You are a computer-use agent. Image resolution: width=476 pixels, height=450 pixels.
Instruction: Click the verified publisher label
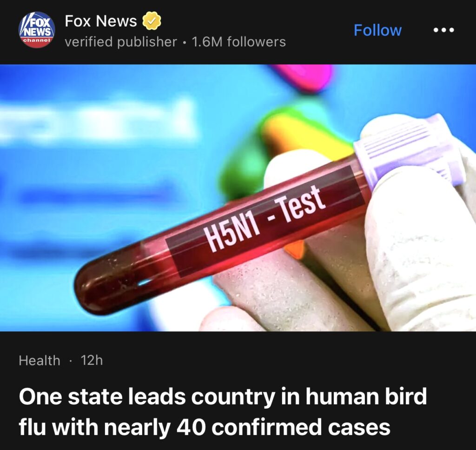(121, 42)
